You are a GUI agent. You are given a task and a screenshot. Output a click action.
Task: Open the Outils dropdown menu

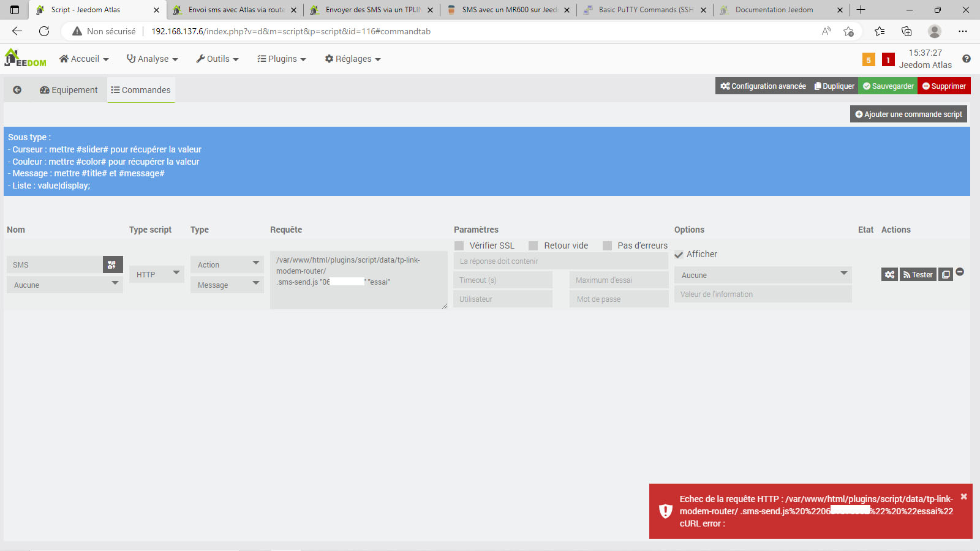[x=217, y=59]
